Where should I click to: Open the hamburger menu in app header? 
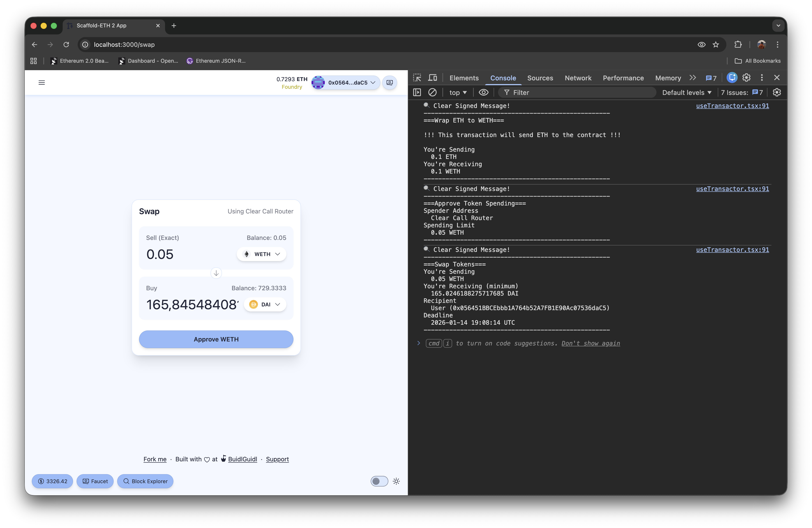click(42, 83)
